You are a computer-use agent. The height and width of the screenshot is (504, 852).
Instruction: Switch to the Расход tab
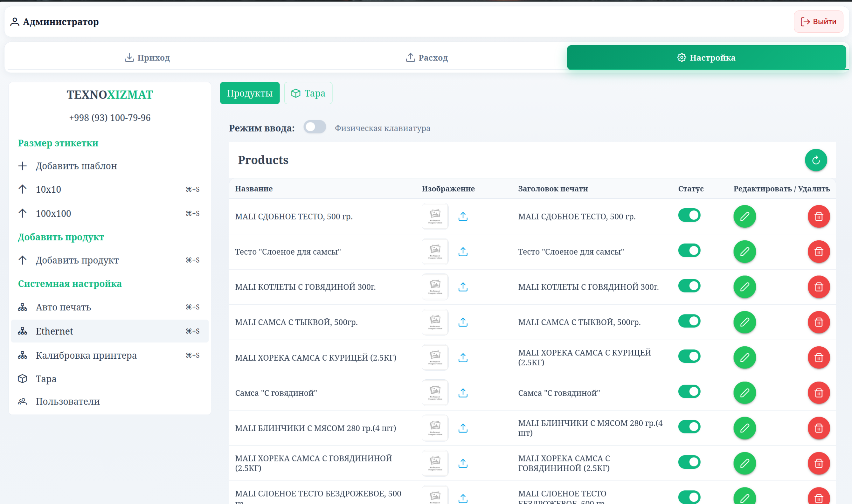[x=426, y=58]
